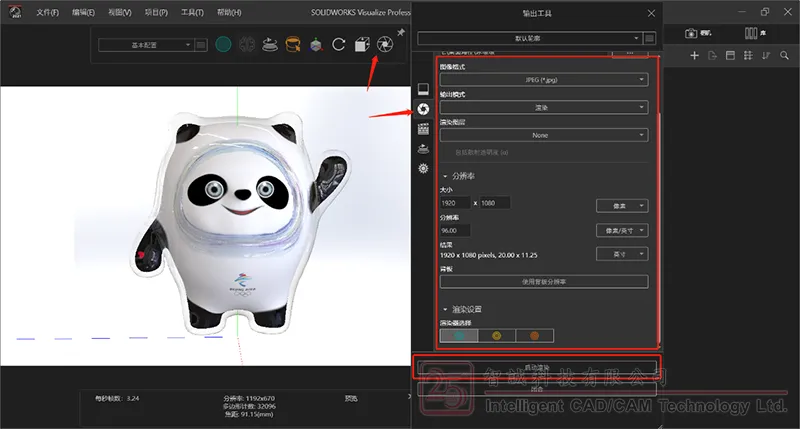
Task: Click the import file icon in right panel
Action: click(713, 56)
